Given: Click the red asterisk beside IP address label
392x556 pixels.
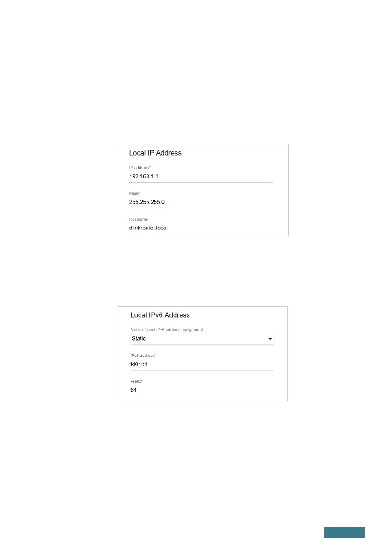Looking at the screenshot, I should [150, 167].
